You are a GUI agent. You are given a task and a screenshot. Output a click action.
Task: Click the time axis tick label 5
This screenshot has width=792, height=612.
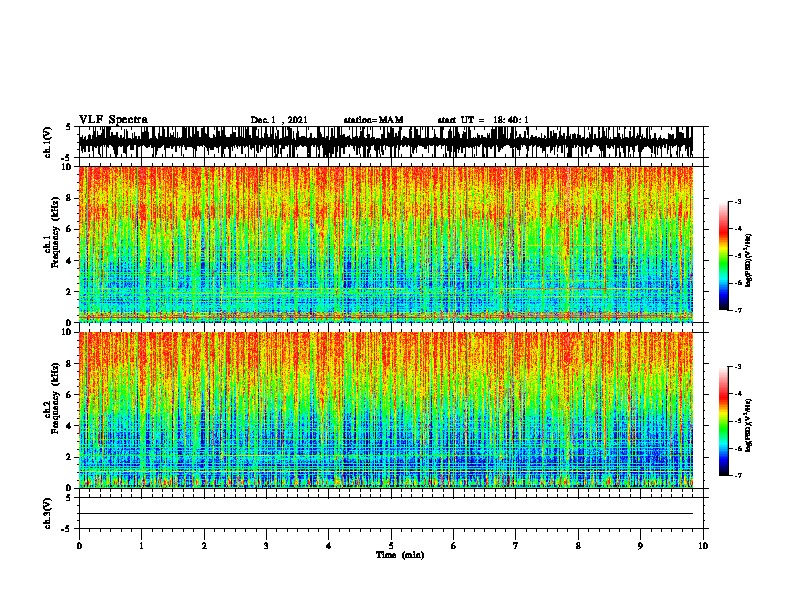click(391, 545)
